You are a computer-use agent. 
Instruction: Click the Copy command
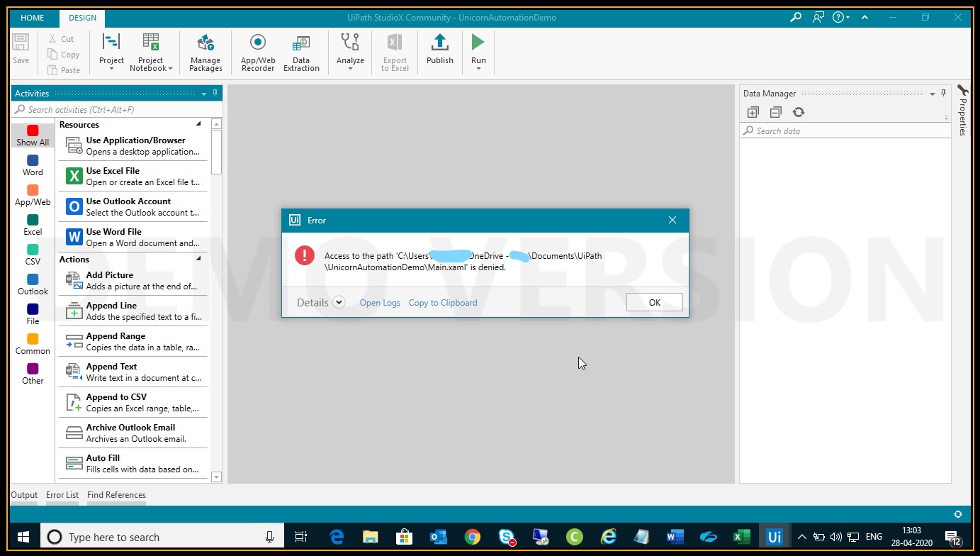pyautogui.click(x=63, y=55)
